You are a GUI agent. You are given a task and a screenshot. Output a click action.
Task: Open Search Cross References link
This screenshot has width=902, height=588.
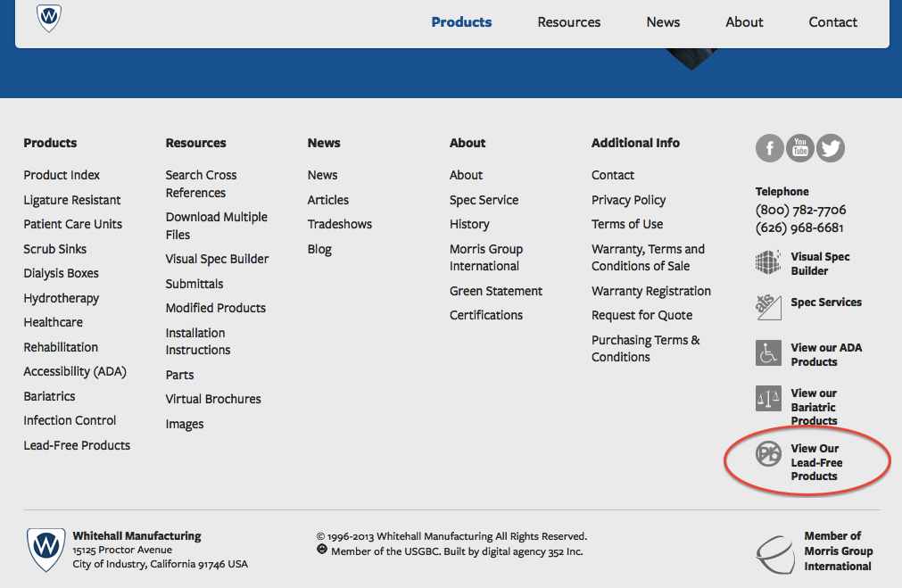click(201, 184)
